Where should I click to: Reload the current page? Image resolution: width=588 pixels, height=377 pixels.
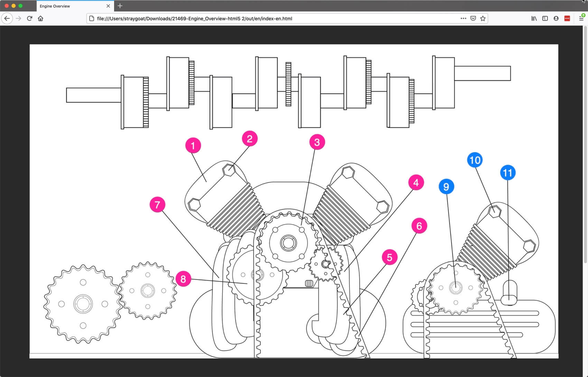(29, 18)
